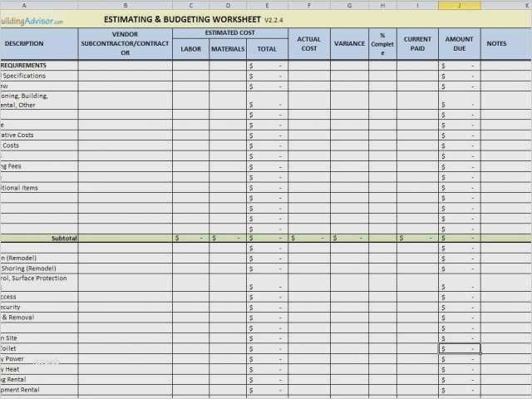Click the Surface Protection description cell
The image size is (532, 399).
[x=39, y=283]
